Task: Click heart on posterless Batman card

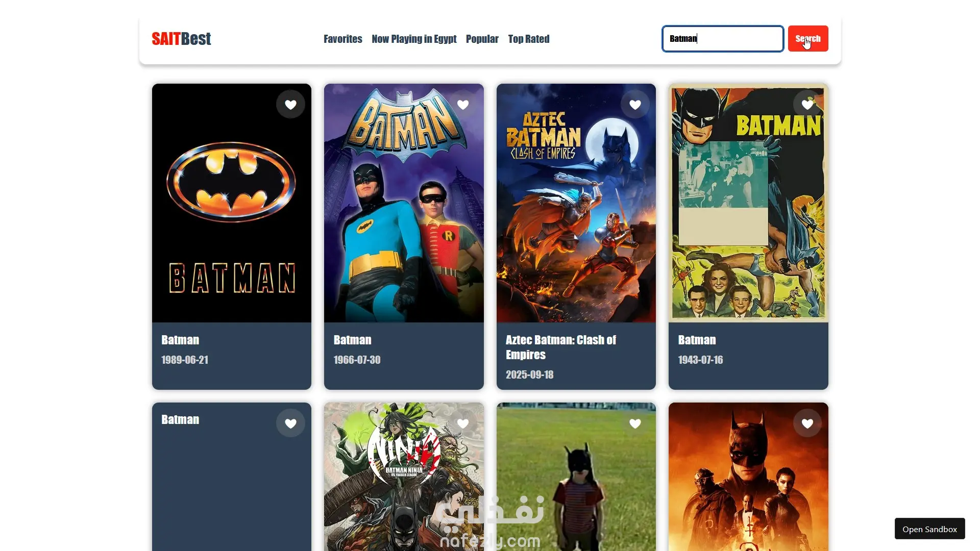Action: pyautogui.click(x=290, y=423)
